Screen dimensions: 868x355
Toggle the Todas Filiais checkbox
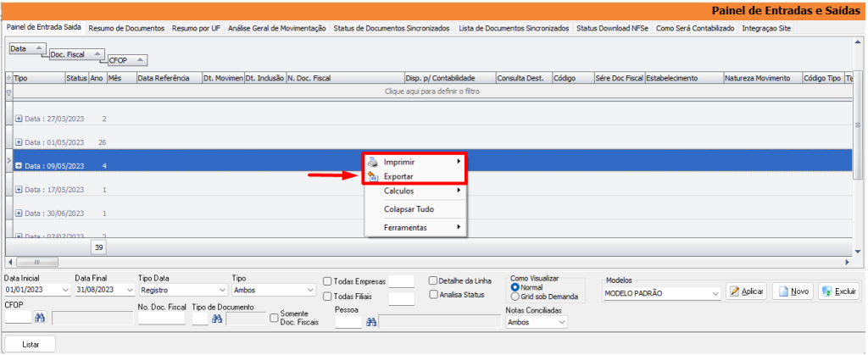(x=327, y=297)
